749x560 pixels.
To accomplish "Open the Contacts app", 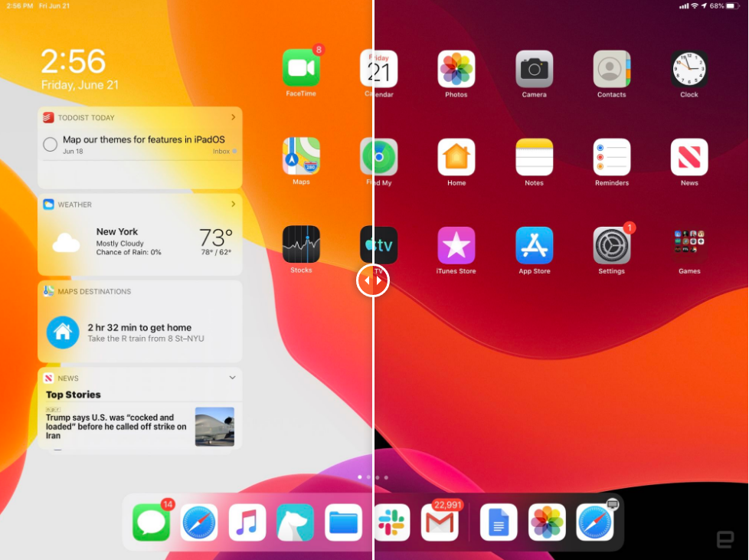I will pos(611,69).
